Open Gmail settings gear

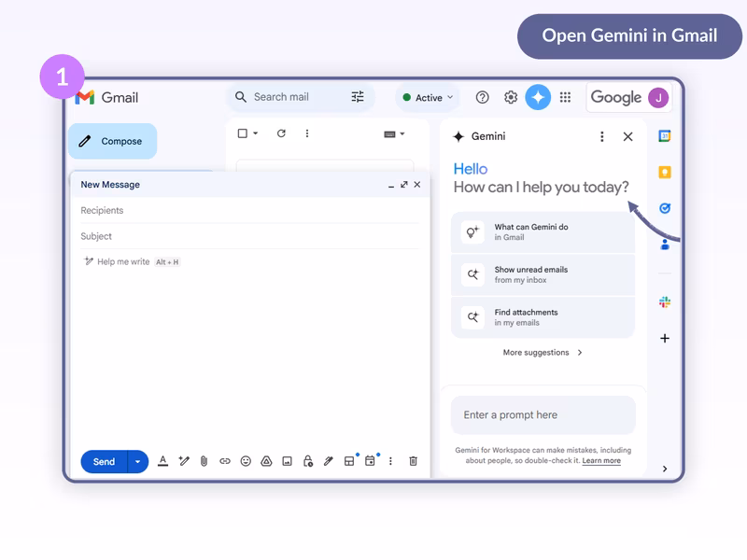(511, 97)
